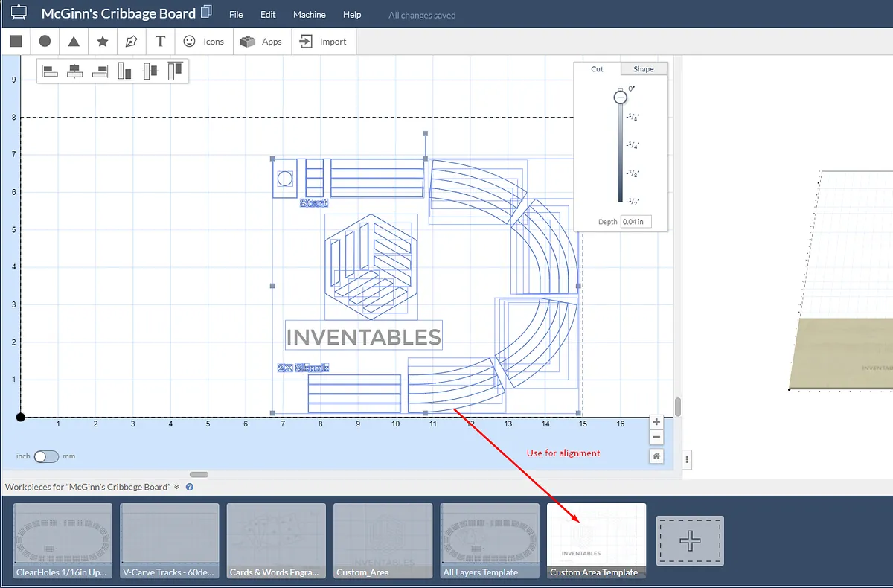Image resolution: width=893 pixels, height=588 pixels.
Task: Open the Machine menu
Action: (309, 15)
